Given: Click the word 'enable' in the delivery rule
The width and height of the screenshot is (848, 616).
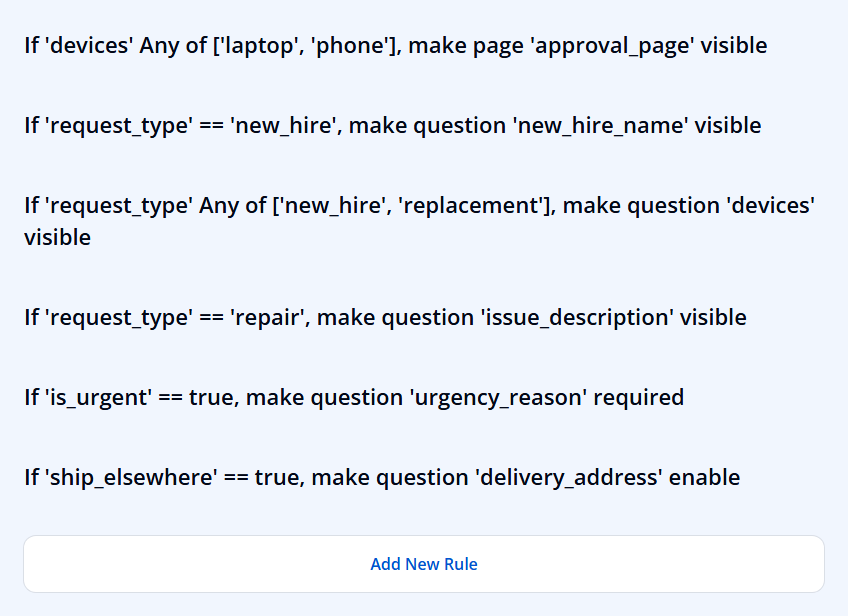Looking at the screenshot, I should (x=704, y=478).
